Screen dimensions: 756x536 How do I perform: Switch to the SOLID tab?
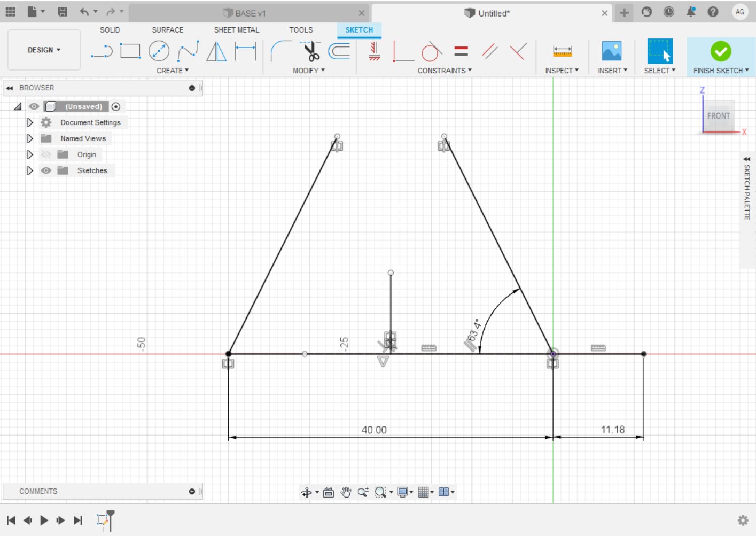pyautogui.click(x=110, y=30)
